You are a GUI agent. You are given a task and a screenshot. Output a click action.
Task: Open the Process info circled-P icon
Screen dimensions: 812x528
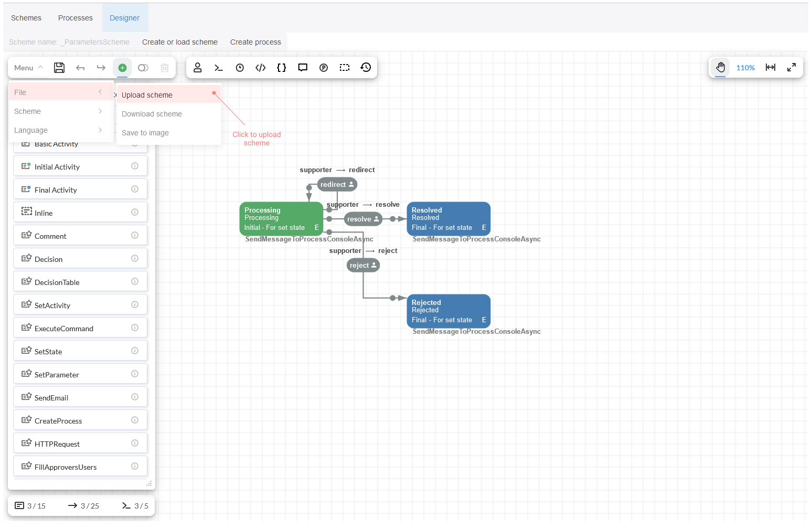[324, 68]
